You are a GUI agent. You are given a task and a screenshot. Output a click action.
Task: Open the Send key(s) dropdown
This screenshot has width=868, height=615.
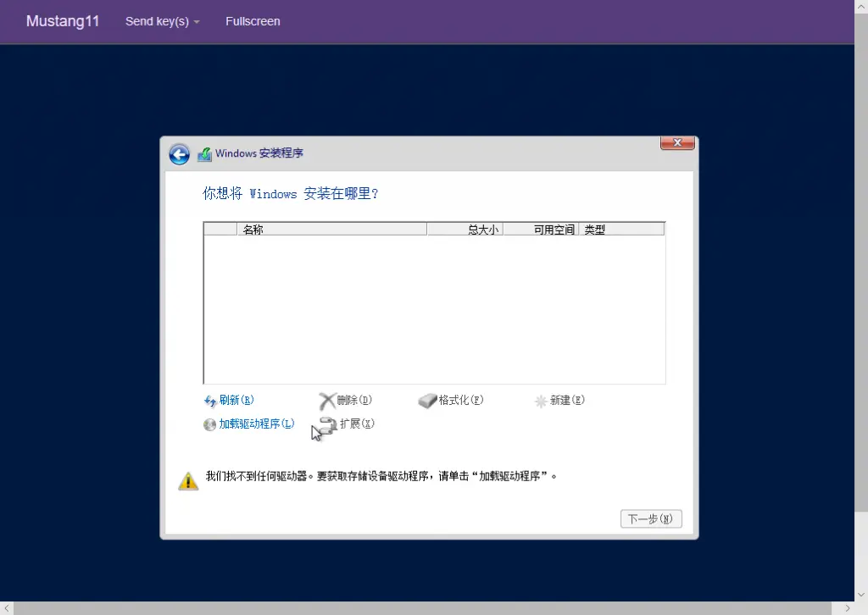point(162,21)
